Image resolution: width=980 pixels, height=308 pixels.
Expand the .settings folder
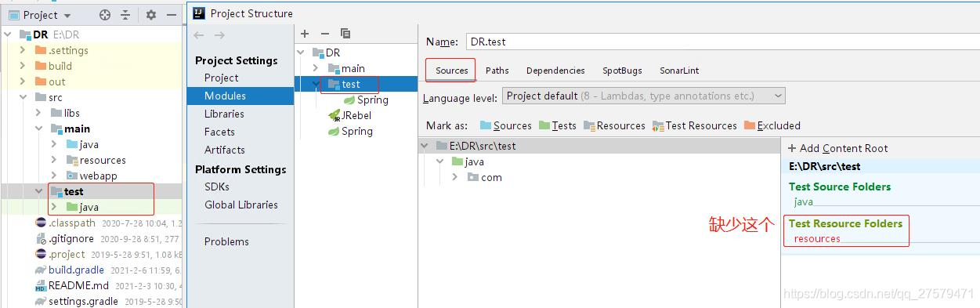23,50
